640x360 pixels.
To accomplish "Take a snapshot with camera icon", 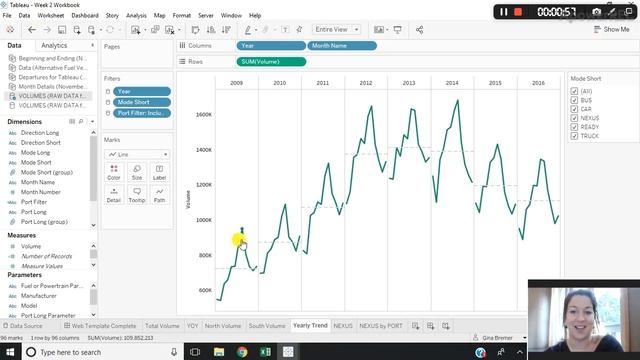I will [x=596, y=12].
